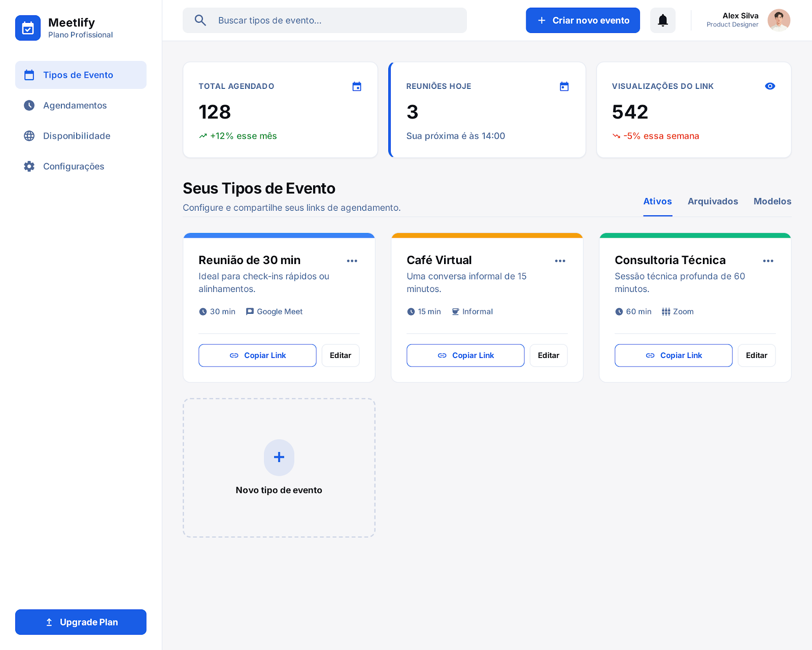This screenshot has height=650, width=812.
Task: Click the eye icon on Visualizações do Link
Action: pos(770,86)
